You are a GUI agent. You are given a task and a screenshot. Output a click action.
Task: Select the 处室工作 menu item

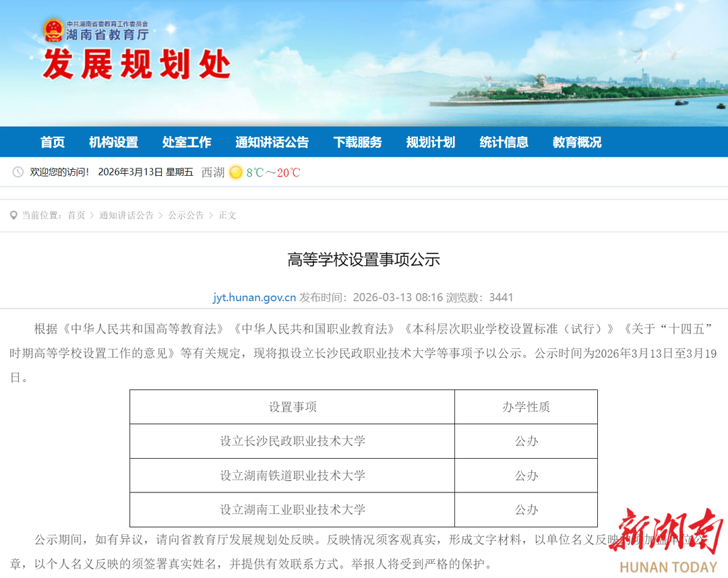click(187, 142)
